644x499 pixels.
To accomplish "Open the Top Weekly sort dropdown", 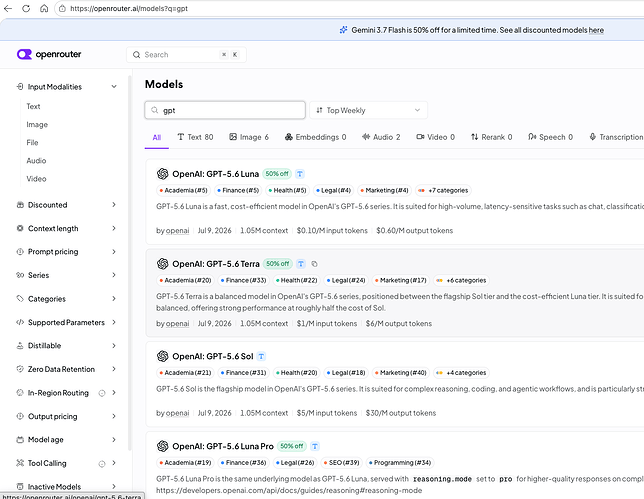I will tap(368, 110).
